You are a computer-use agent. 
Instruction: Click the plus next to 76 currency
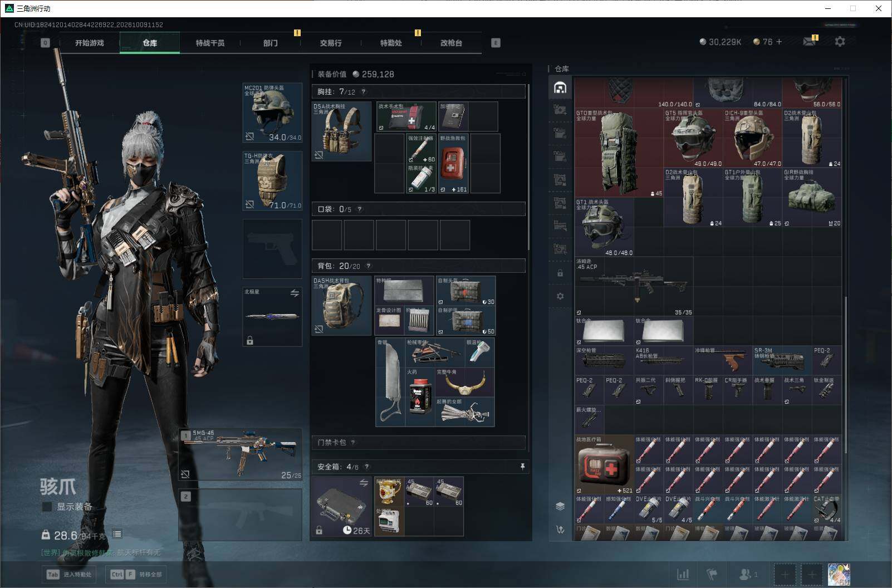pos(779,42)
